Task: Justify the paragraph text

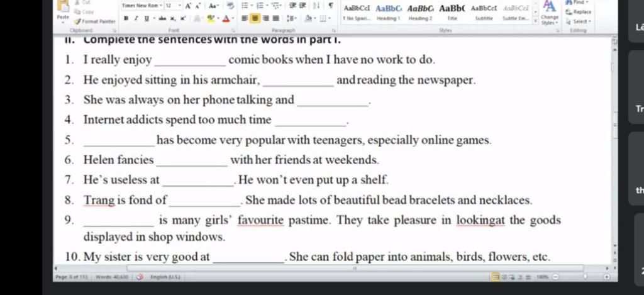Action: (x=276, y=18)
